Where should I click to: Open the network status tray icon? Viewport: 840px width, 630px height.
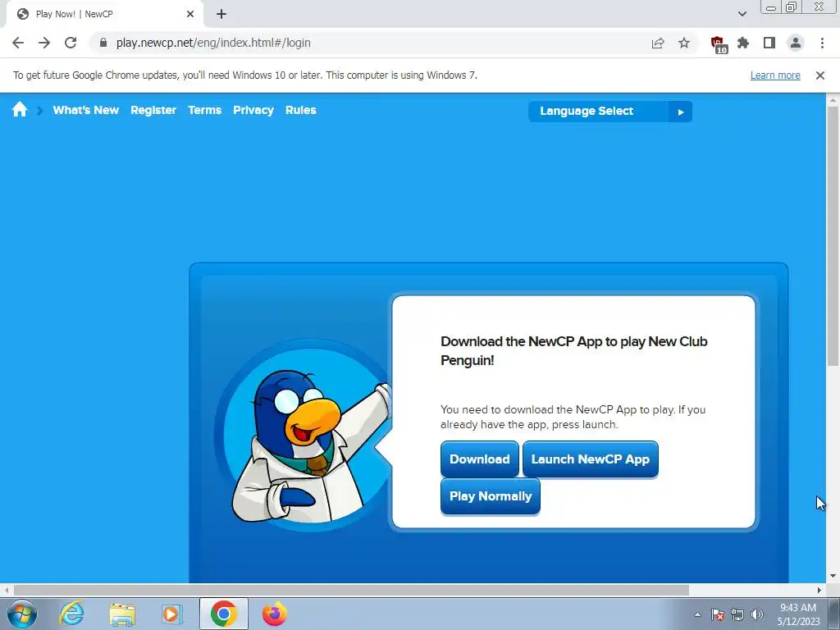click(x=737, y=614)
